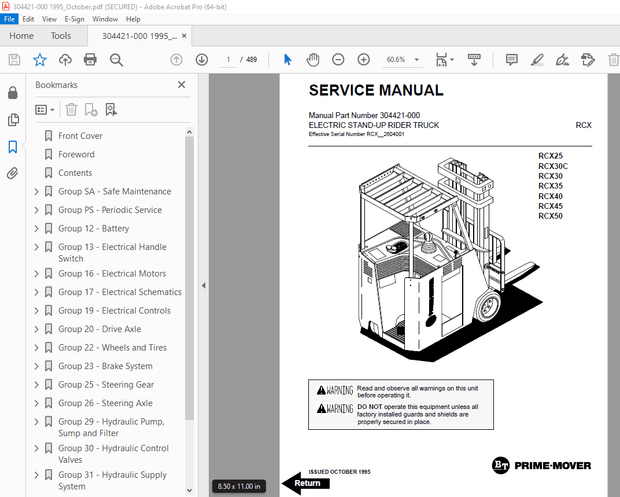Expand Group 23 - Brake System
Viewport: 620px width, 497px height.
click(36, 366)
